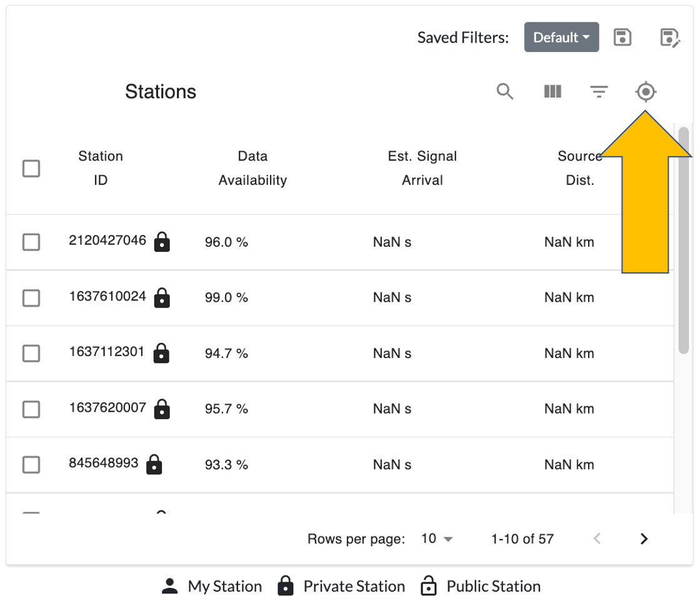700x606 pixels.
Task: Toggle the select-all checkbox in header
Action: 31,168
